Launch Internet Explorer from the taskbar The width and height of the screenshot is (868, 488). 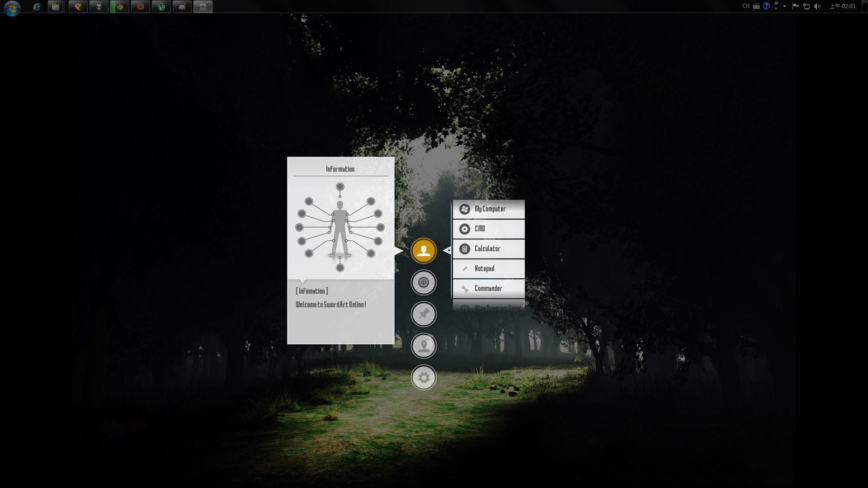point(37,7)
